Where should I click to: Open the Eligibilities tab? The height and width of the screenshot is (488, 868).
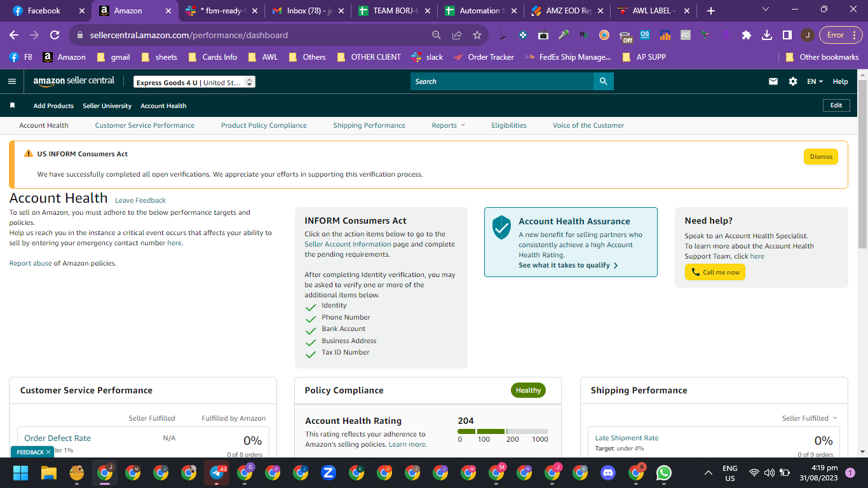point(509,125)
